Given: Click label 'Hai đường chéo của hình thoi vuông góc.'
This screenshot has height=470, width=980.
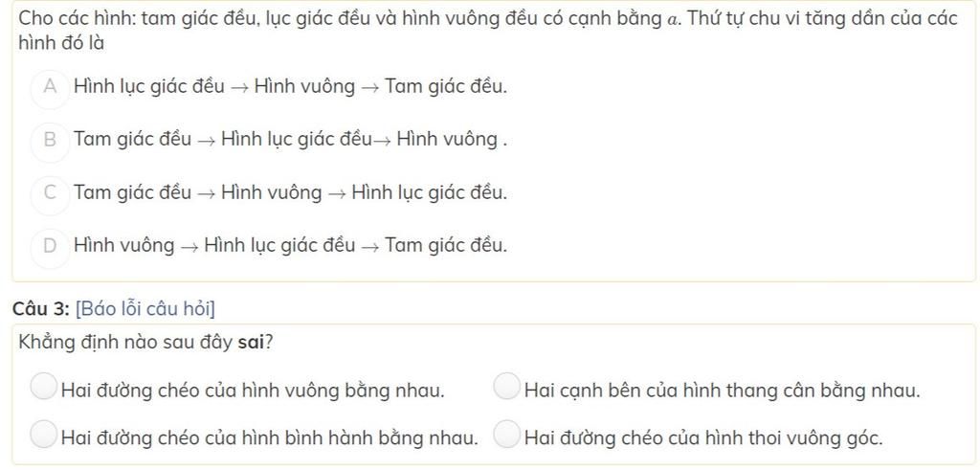Looking at the screenshot, I should 703,438.
